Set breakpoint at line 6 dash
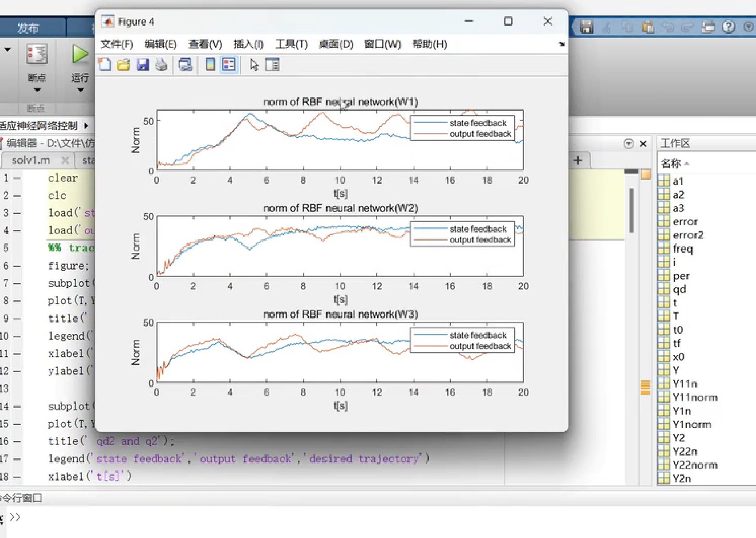Screen dimensions: 756x538 click(17, 266)
